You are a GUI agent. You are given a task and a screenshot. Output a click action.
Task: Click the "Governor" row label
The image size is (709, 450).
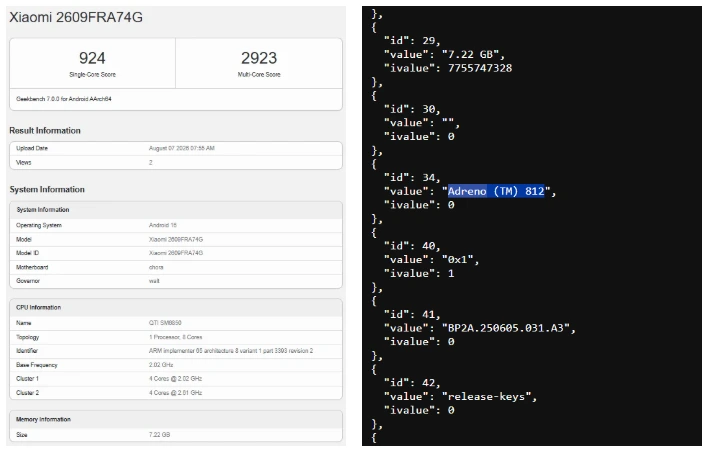coord(28,281)
